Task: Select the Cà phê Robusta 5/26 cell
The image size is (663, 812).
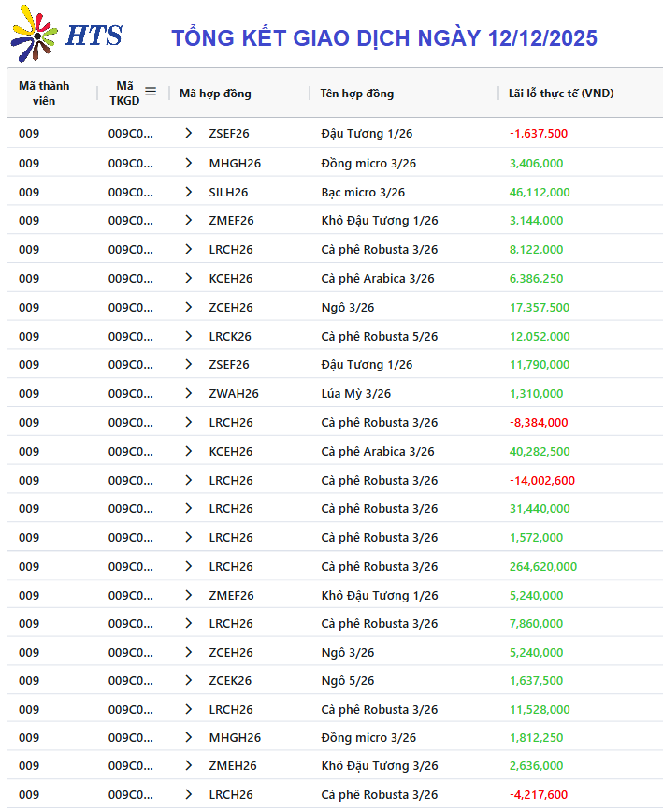Action: [x=379, y=336]
